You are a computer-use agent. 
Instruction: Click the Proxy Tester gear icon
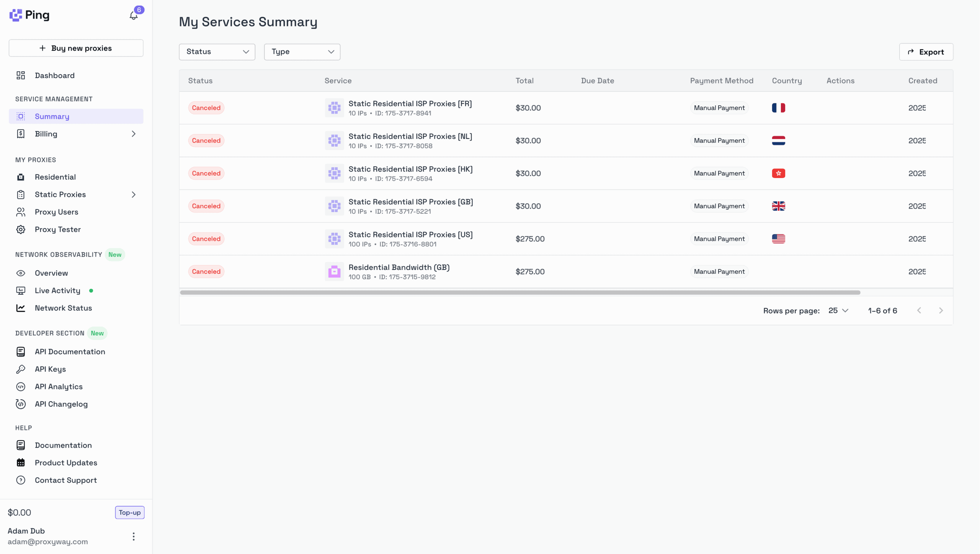click(21, 229)
